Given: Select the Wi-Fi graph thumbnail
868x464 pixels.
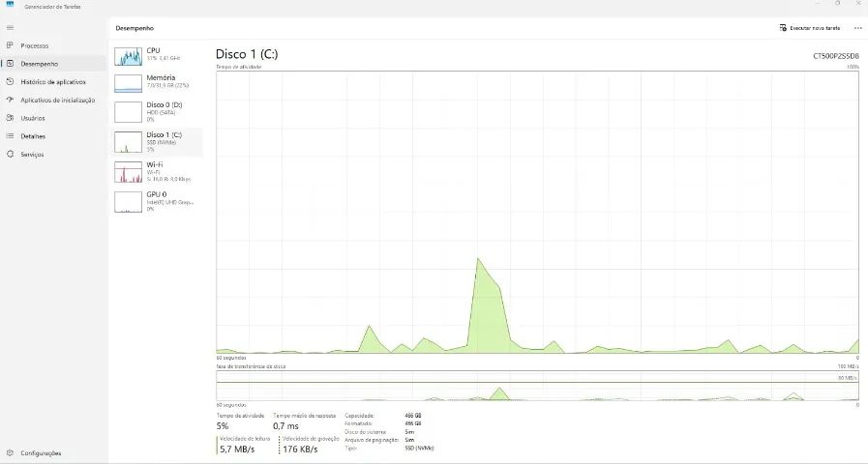Looking at the screenshot, I should (x=128, y=172).
